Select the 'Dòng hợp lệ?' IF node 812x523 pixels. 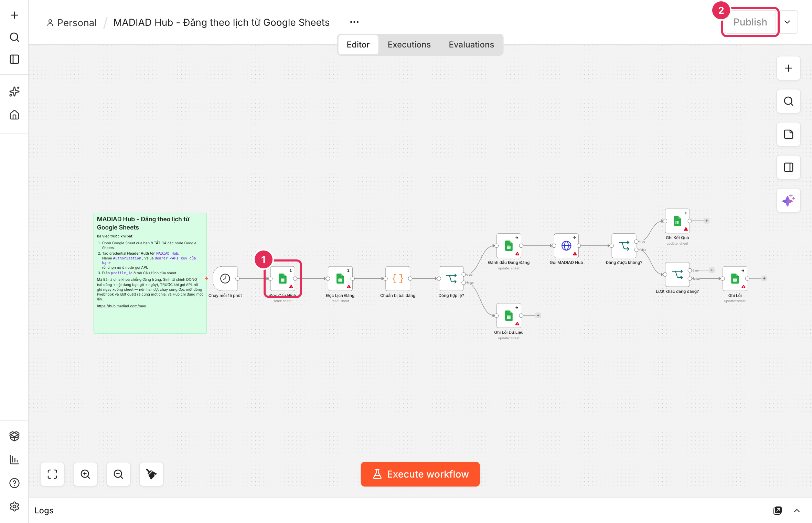[451, 278]
